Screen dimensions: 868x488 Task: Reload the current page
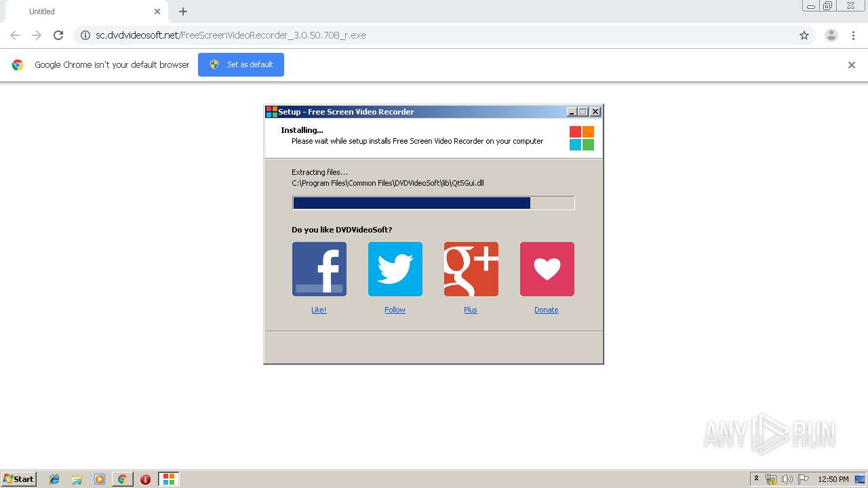[x=58, y=35]
